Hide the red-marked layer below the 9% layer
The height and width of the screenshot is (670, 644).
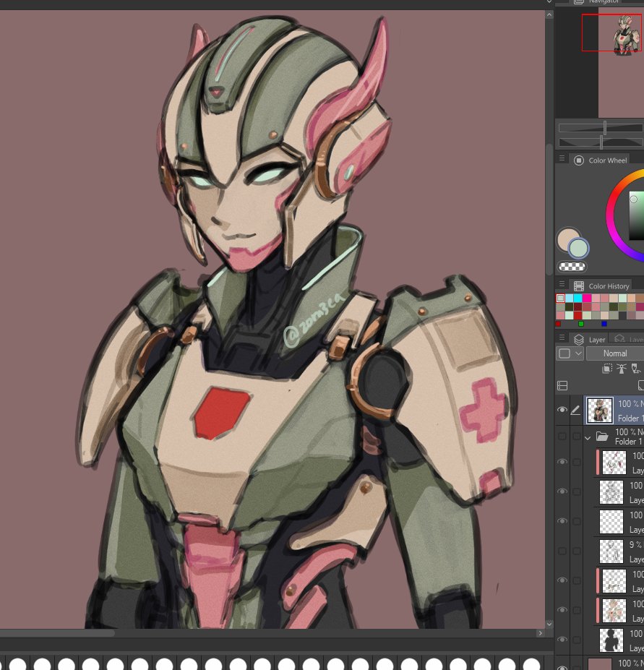(x=562, y=580)
